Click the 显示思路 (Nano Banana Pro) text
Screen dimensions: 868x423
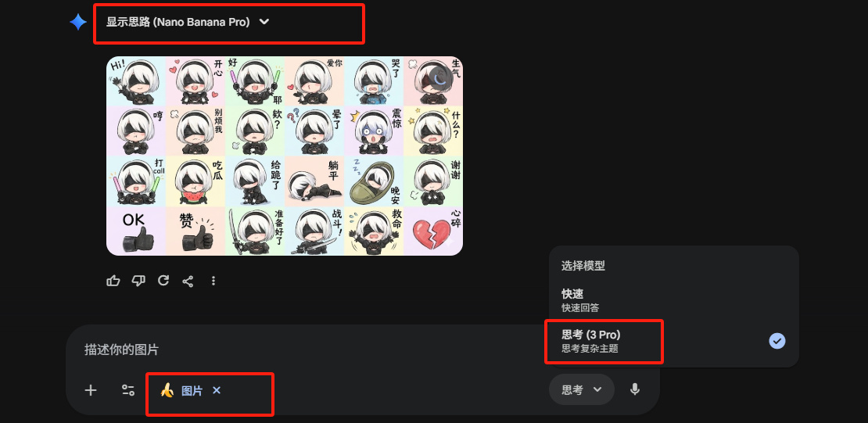178,22
